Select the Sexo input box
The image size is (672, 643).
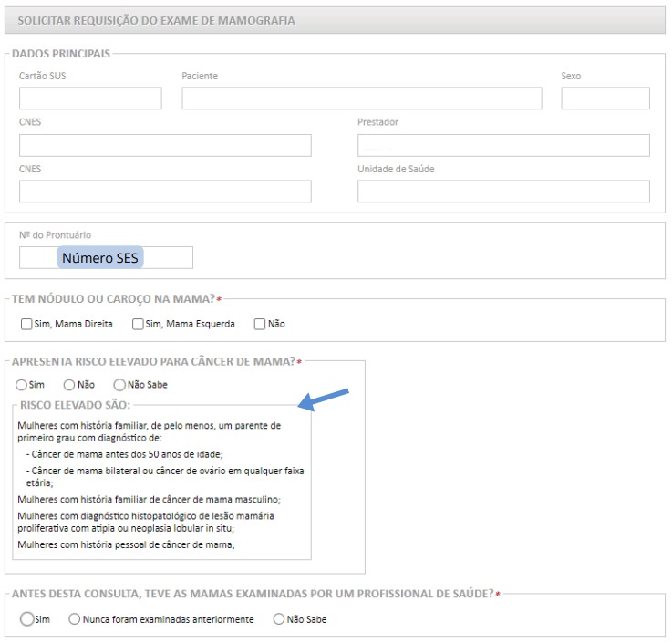[605, 99]
